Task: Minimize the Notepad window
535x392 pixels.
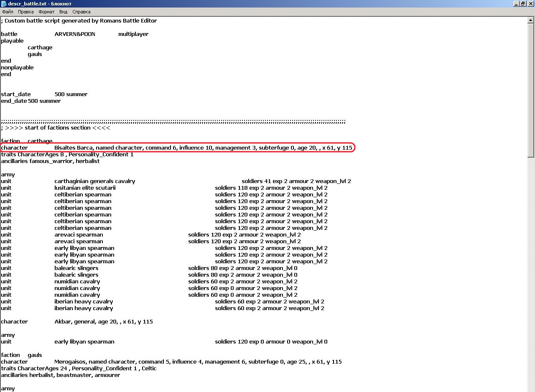Action: 516,4
